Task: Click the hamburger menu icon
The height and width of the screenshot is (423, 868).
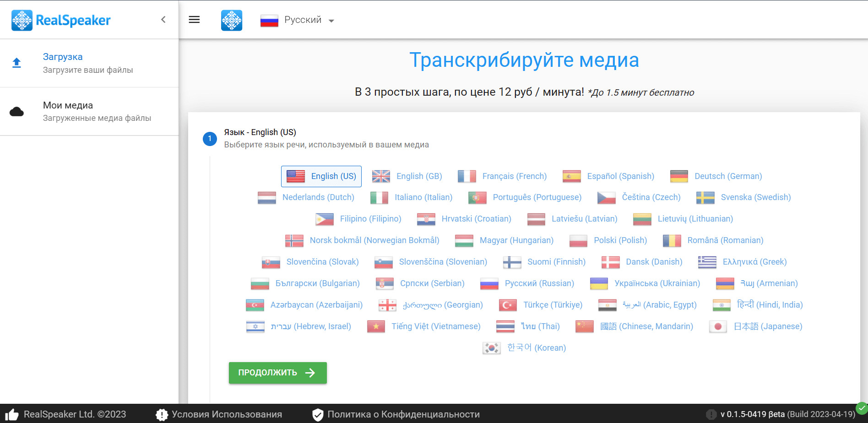Action: click(x=194, y=20)
